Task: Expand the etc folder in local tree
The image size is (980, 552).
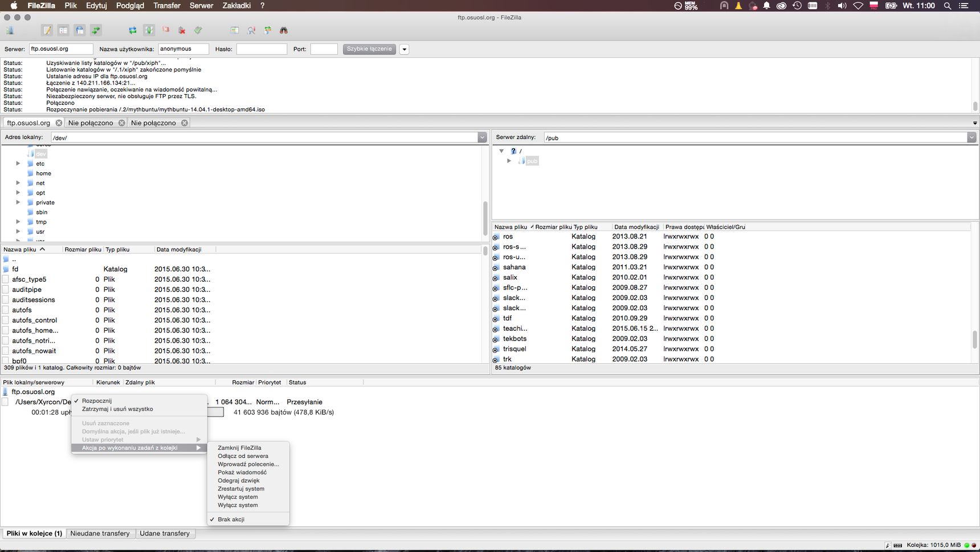Action: pos(18,164)
